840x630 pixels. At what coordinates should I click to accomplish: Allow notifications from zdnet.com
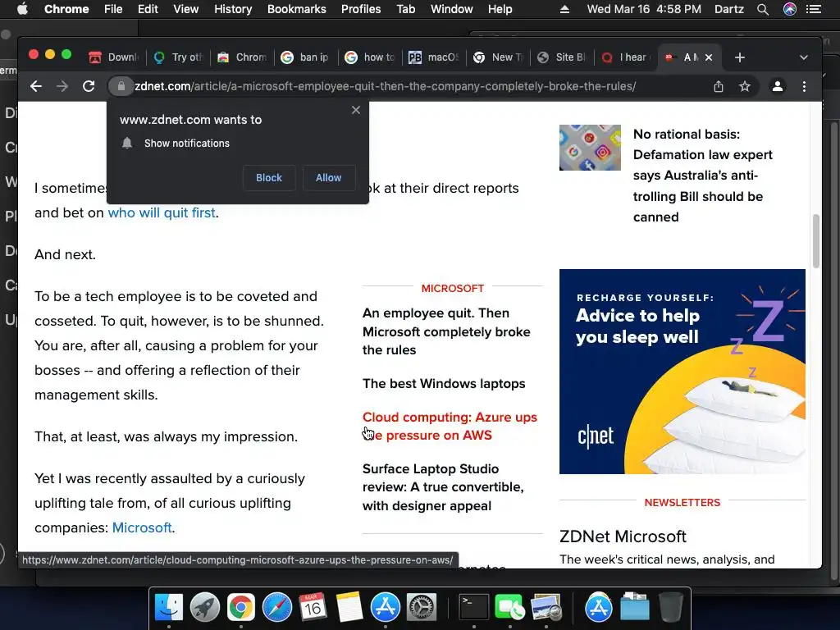[328, 178]
